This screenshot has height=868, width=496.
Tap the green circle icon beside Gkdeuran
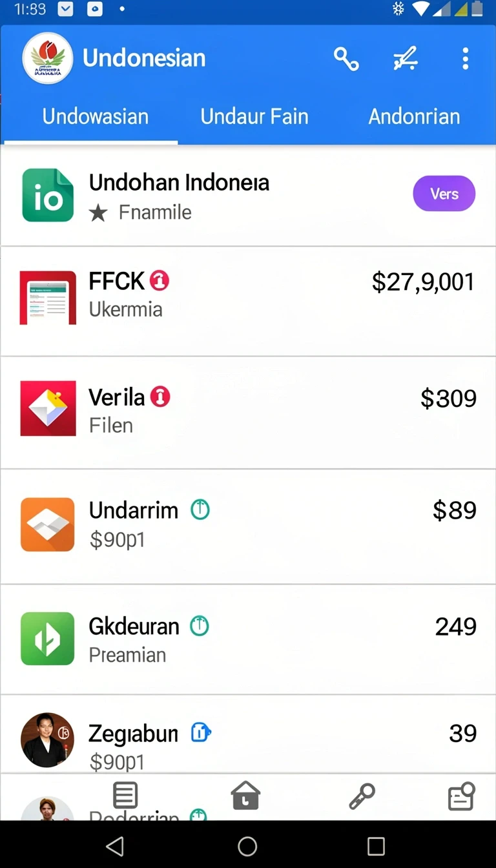pyautogui.click(x=200, y=626)
